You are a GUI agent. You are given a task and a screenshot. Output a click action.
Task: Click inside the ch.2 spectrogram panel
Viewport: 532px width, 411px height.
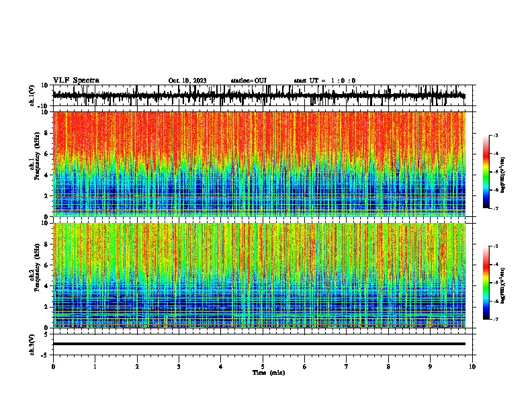[259, 275]
